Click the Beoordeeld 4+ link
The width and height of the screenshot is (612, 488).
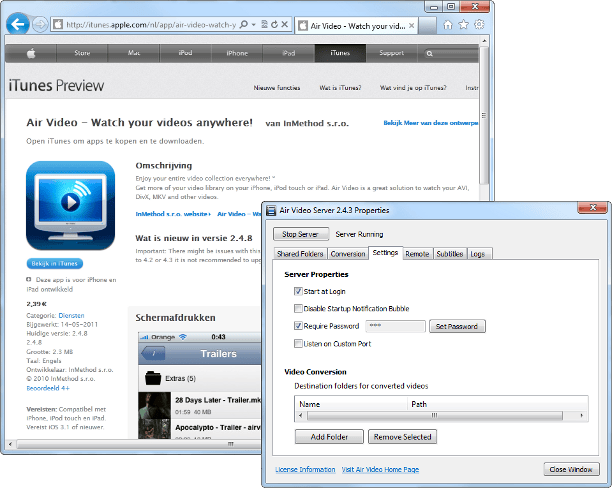click(x=48, y=388)
